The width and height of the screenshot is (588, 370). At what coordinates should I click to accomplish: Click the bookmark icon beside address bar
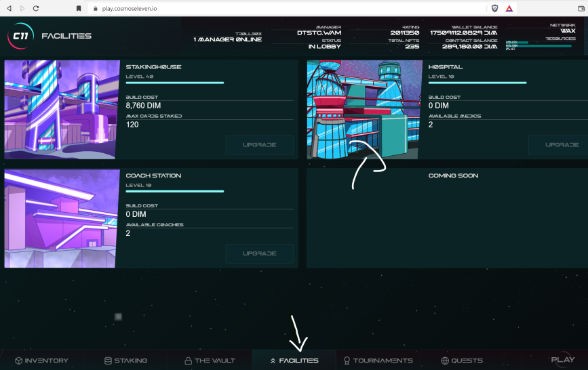pyautogui.click(x=79, y=8)
